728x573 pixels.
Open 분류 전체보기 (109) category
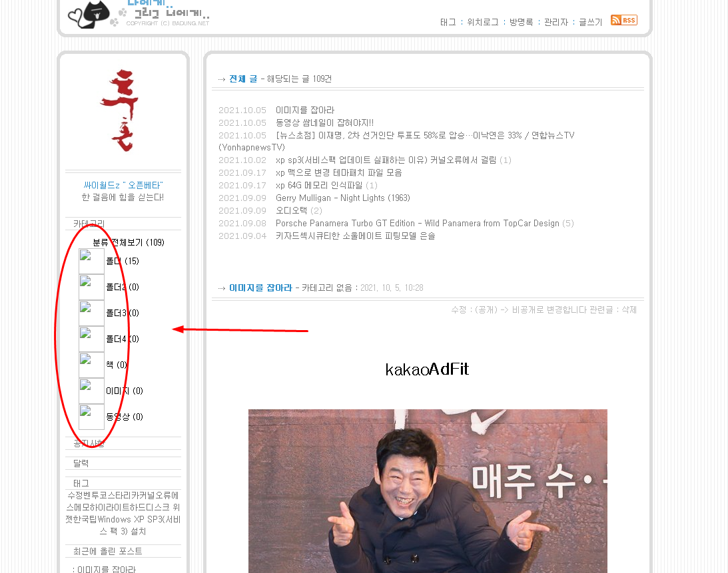(129, 243)
